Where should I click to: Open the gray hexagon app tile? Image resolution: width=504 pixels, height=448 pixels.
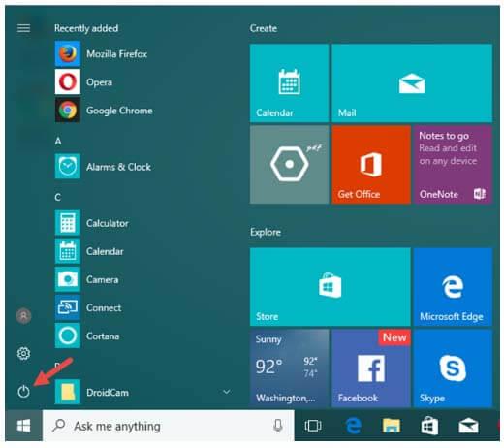[289, 165]
